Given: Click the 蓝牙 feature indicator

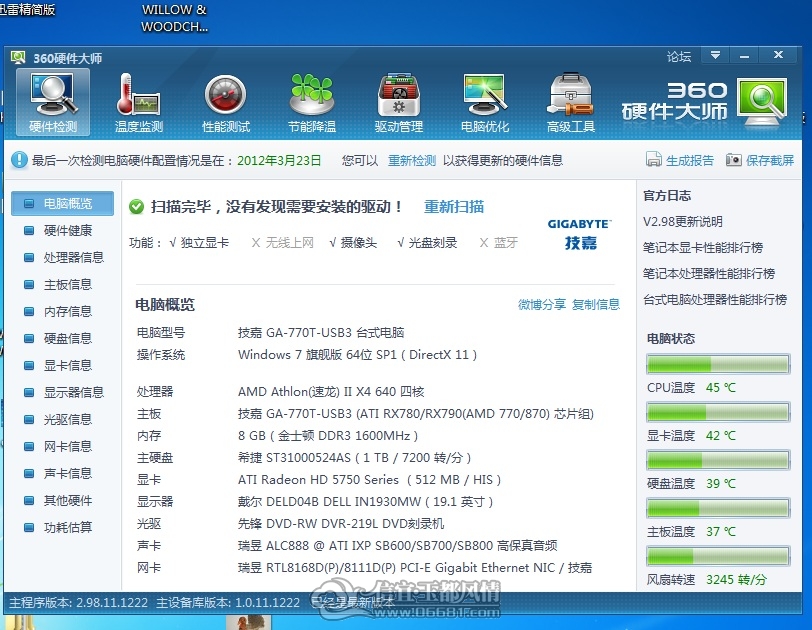Looking at the screenshot, I should point(499,243).
